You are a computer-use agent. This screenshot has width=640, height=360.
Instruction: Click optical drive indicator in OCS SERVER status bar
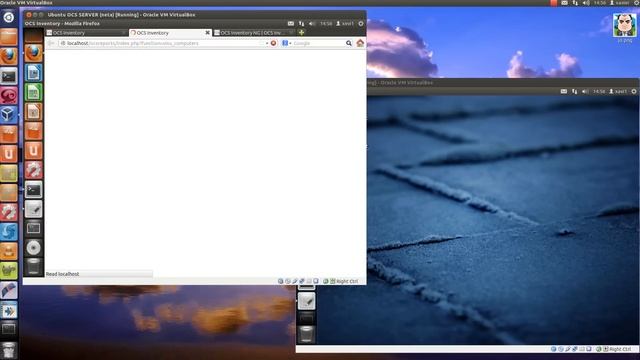click(x=288, y=281)
